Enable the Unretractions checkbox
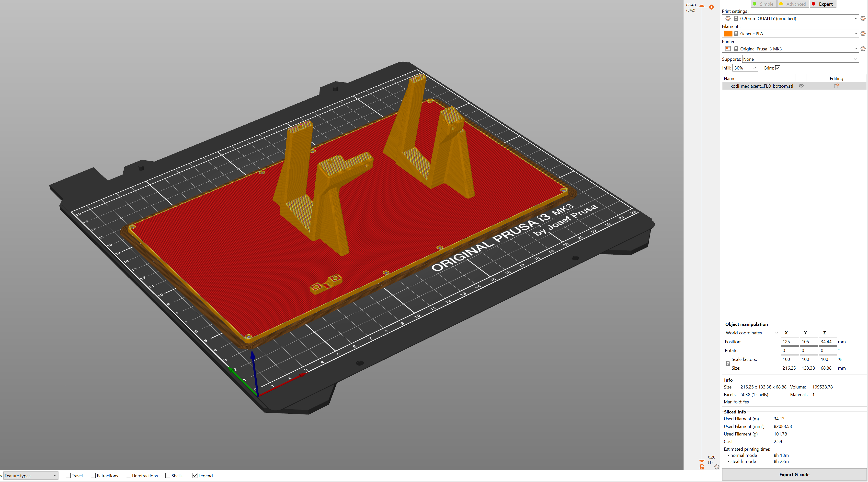This screenshot has height=482, width=868. (x=128, y=475)
